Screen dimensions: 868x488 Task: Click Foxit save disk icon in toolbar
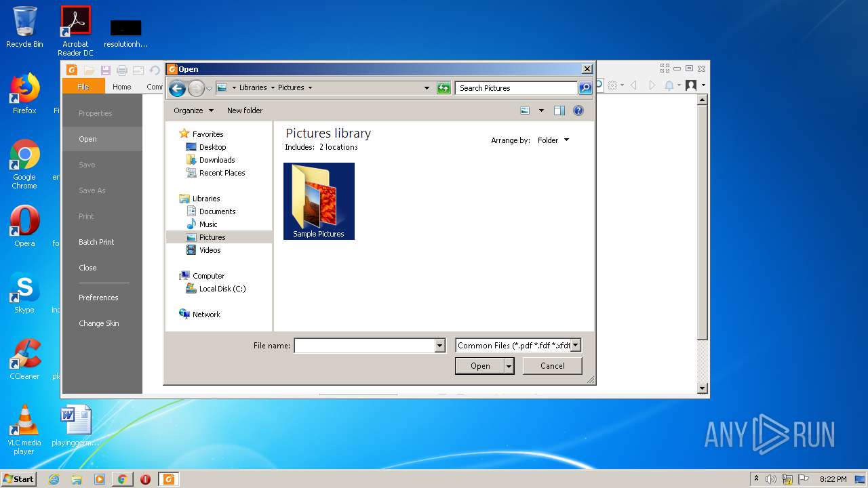pyautogui.click(x=106, y=70)
